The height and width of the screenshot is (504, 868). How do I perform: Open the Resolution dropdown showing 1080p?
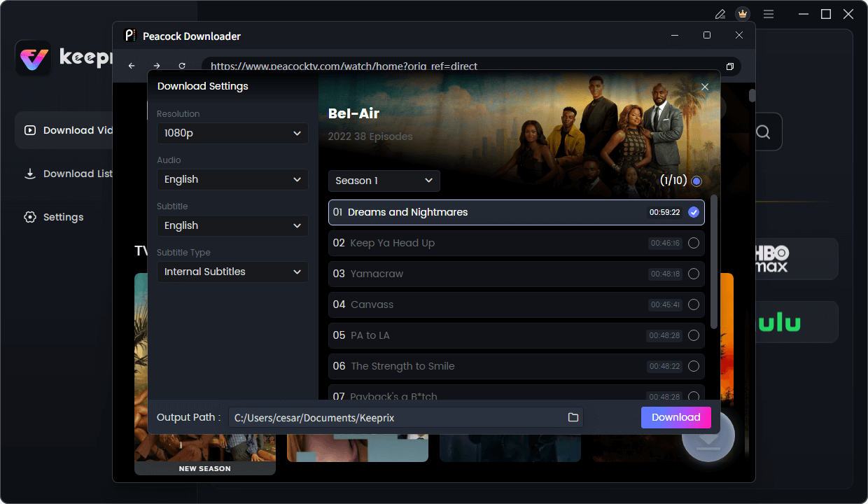232,133
